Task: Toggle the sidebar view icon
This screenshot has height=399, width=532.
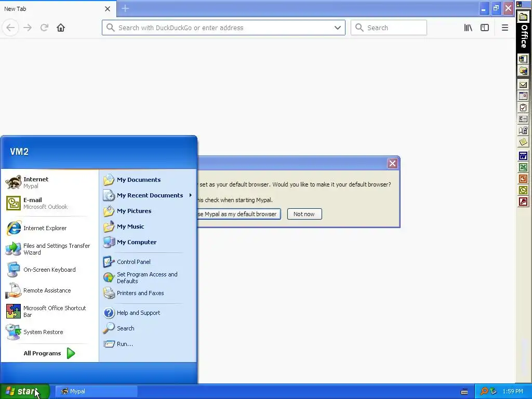Action: (x=485, y=28)
